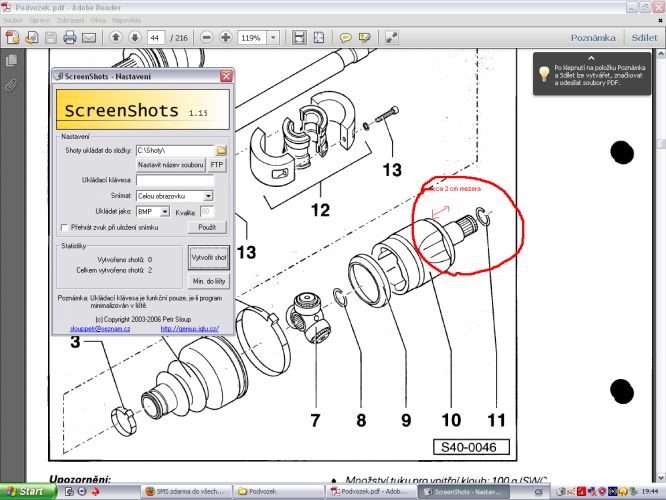666x500 pixels.
Task: Close the ScreenShots Nastavení dialog
Action: click(x=226, y=76)
